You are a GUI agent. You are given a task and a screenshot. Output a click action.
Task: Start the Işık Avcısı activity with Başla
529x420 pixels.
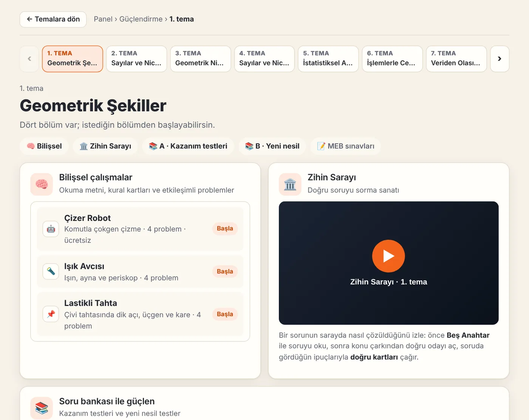pyautogui.click(x=225, y=272)
